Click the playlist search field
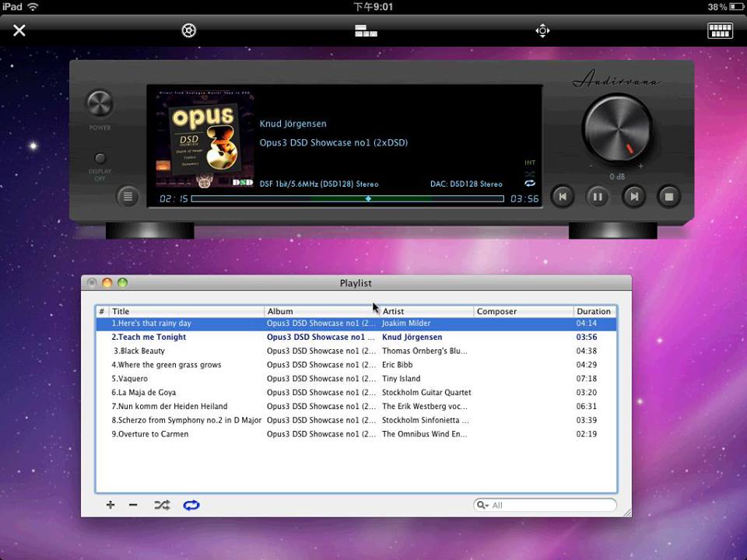The height and width of the screenshot is (560, 747). [545, 505]
